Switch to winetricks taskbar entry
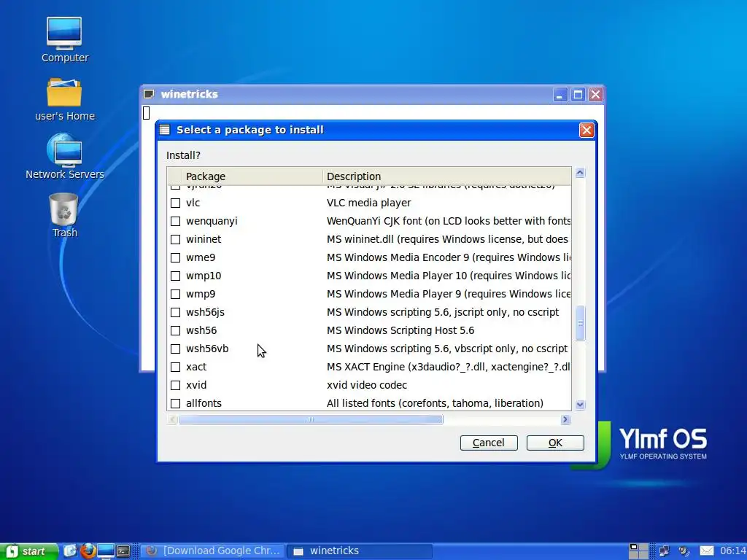This screenshot has width=747, height=560. click(360, 551)
